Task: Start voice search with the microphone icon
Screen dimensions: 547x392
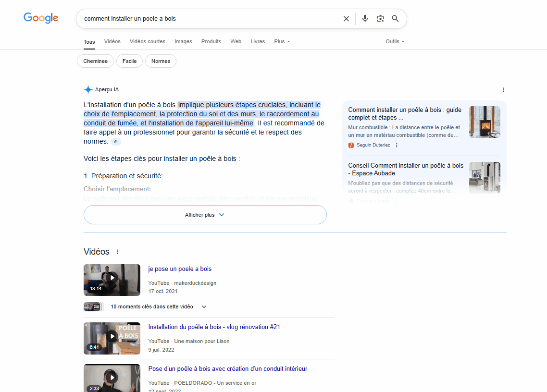Action: click(365, 19)
